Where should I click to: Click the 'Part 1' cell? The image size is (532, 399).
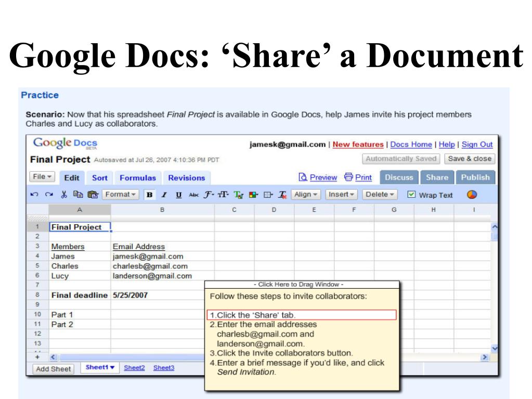click(x=80, y=315)
